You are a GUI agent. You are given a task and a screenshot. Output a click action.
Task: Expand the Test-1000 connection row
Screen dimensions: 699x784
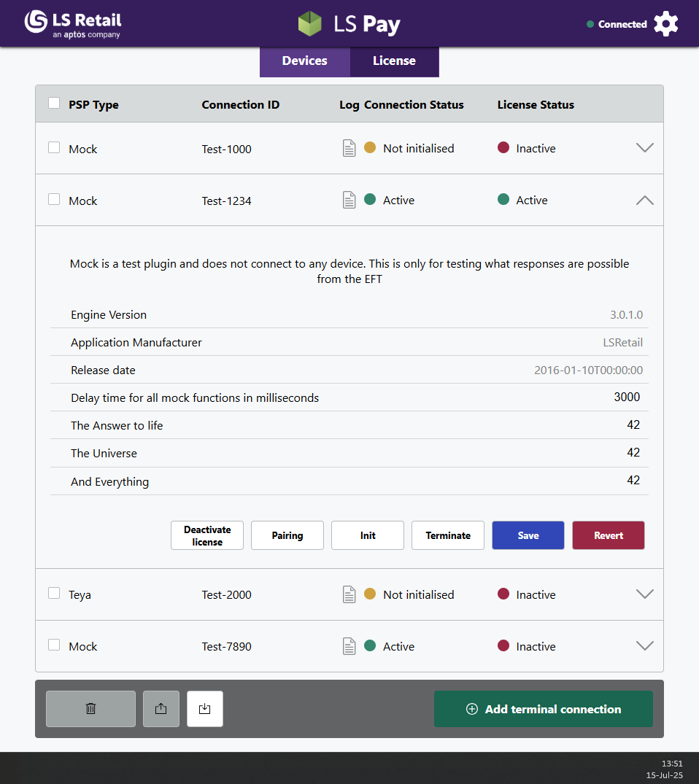pos(644,148)
